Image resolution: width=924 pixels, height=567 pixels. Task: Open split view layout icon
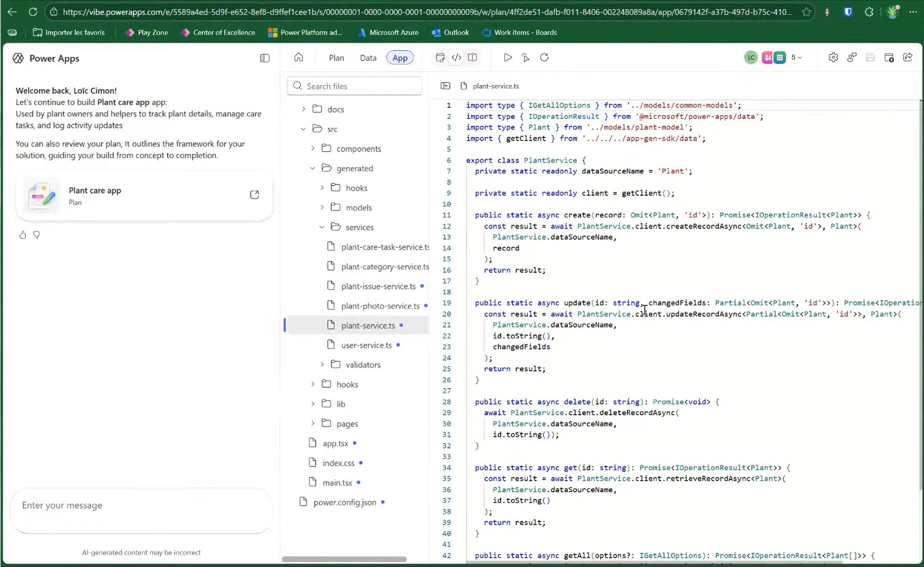(473, 58)
